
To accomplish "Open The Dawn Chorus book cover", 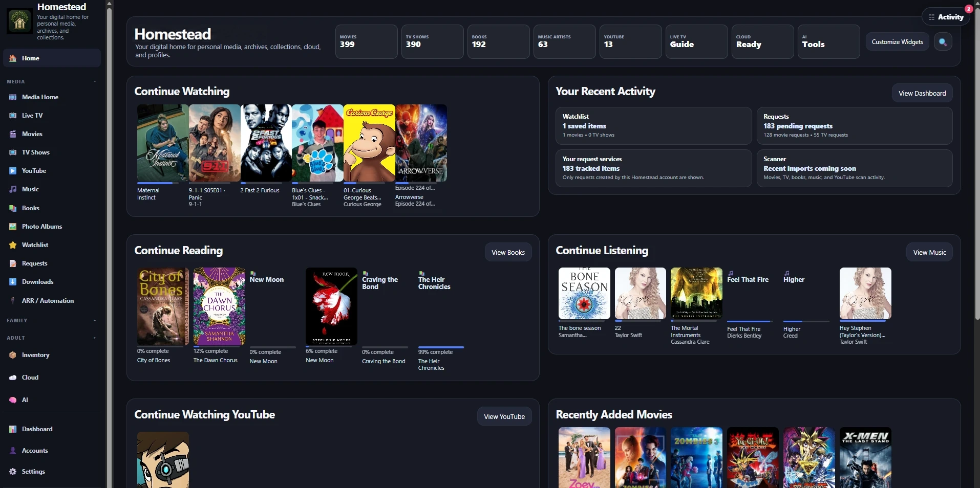I will pyautogui.click(x=219, y=306).
